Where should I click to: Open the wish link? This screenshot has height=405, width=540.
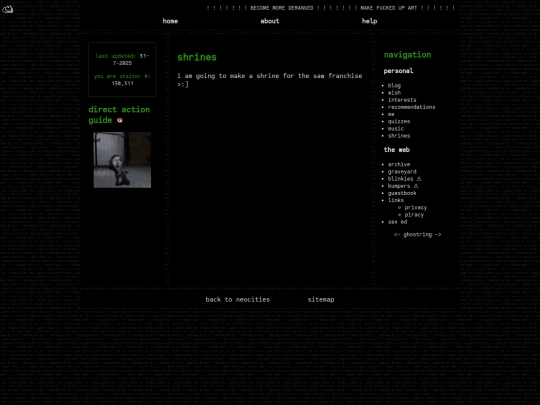[x=394, y=93]
